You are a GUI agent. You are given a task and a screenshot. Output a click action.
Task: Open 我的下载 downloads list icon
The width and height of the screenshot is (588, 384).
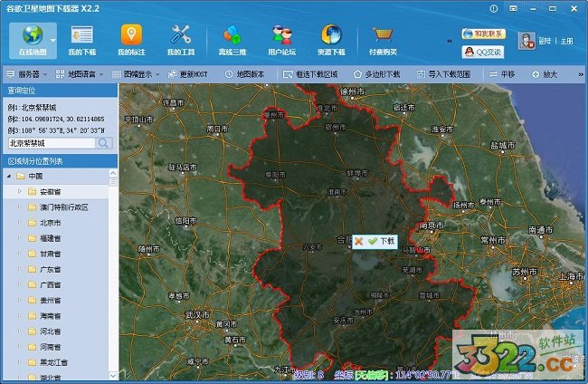coord(81,34)
